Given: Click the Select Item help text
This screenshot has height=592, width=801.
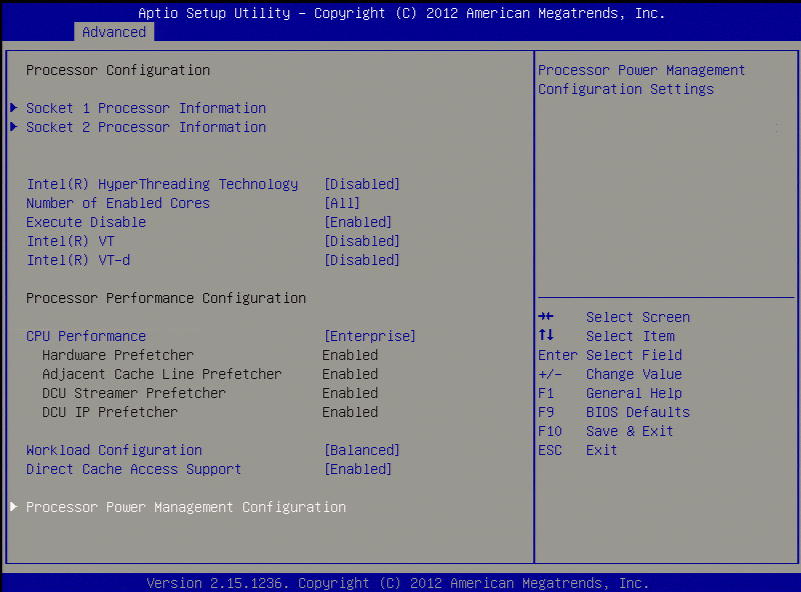Looking at the screenshot, I should 630,336.
